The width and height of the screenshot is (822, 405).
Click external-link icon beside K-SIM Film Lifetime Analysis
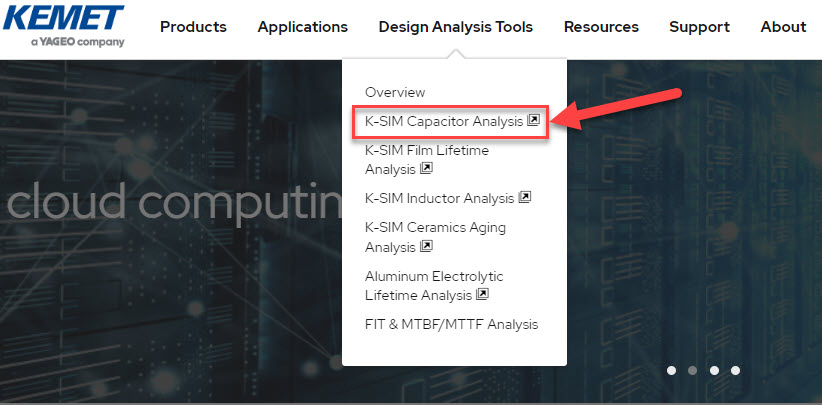click(x=426, y=169)
